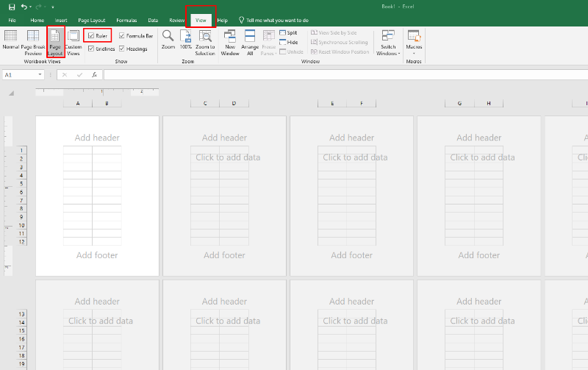Click the Save icon in the title bar

[x=12, y=7]
